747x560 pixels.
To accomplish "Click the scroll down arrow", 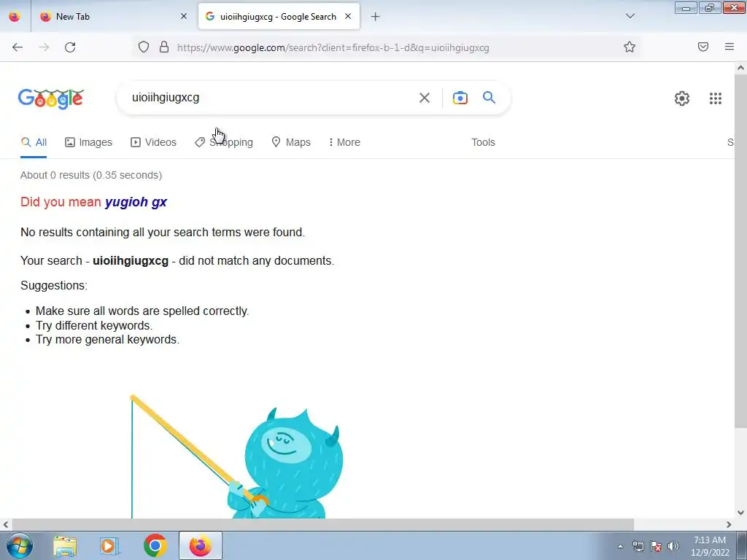I will click(x=740, y=513).
